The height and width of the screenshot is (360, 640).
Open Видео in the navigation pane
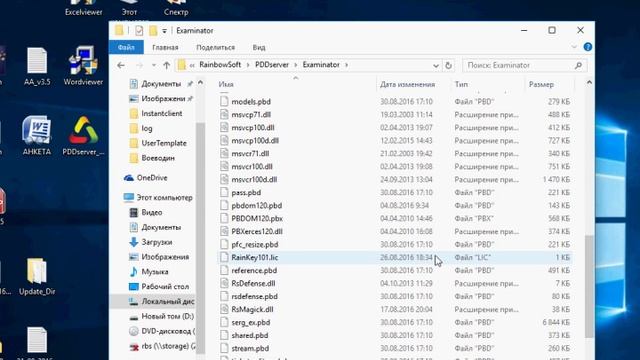tap(145, 212)
